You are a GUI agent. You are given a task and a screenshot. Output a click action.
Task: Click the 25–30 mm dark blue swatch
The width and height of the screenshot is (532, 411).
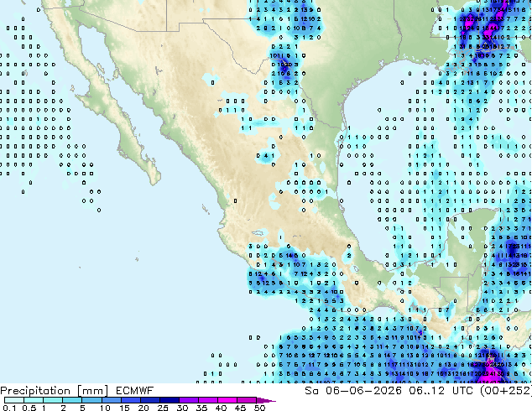point(169,400)
